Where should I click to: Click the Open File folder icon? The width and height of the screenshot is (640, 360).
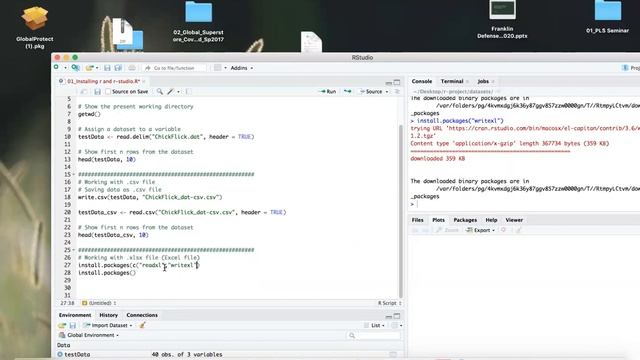pyautogui.click(x=89, y=68)
